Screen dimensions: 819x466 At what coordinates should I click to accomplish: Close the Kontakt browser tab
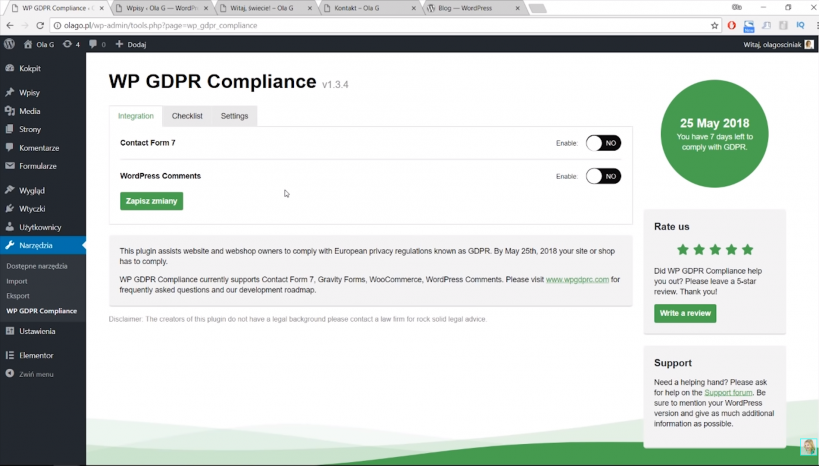(x=414, y=8)
